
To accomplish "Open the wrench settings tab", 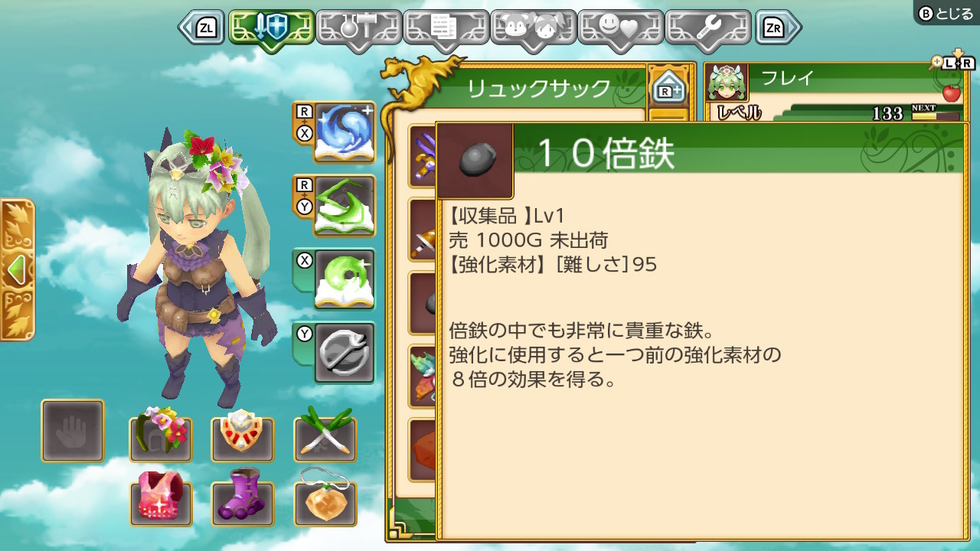I will click(x=707, y=29).
